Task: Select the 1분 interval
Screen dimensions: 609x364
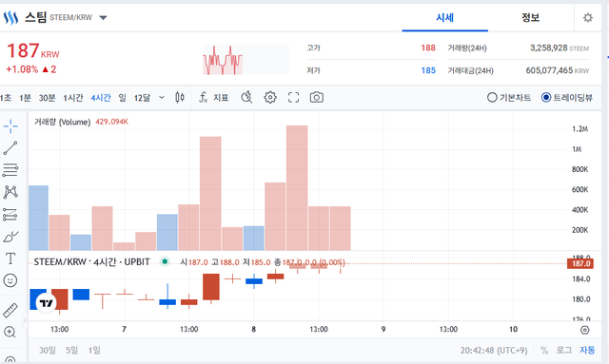Action: [x=26, y=98]
